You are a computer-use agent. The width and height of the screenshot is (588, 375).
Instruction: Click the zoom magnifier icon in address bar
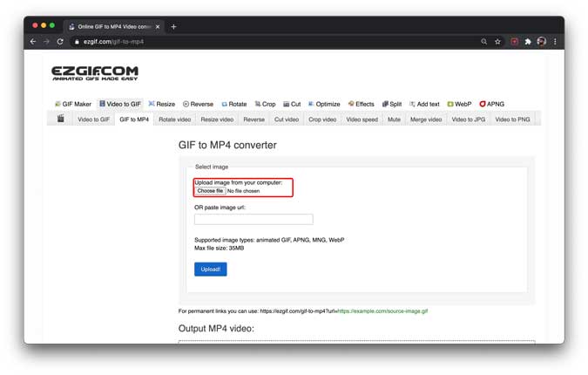click(484, 42)
